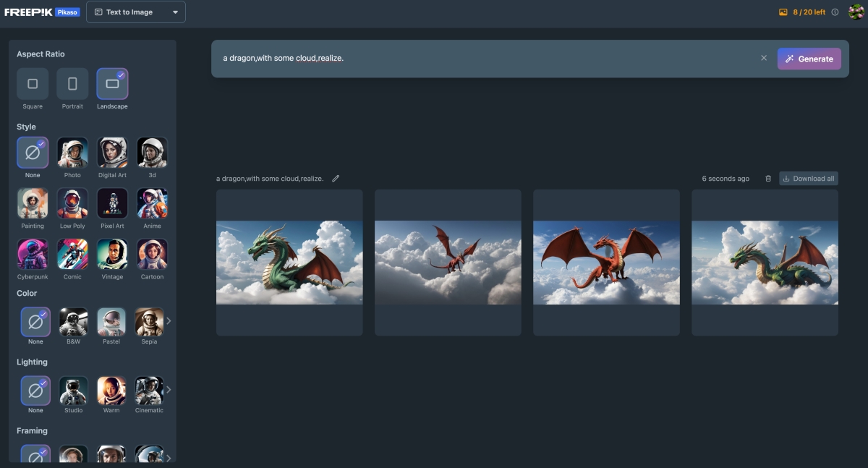Apply the Pastel color option
Viewport: 868px width, 468px height.
[x=111, y=322]
